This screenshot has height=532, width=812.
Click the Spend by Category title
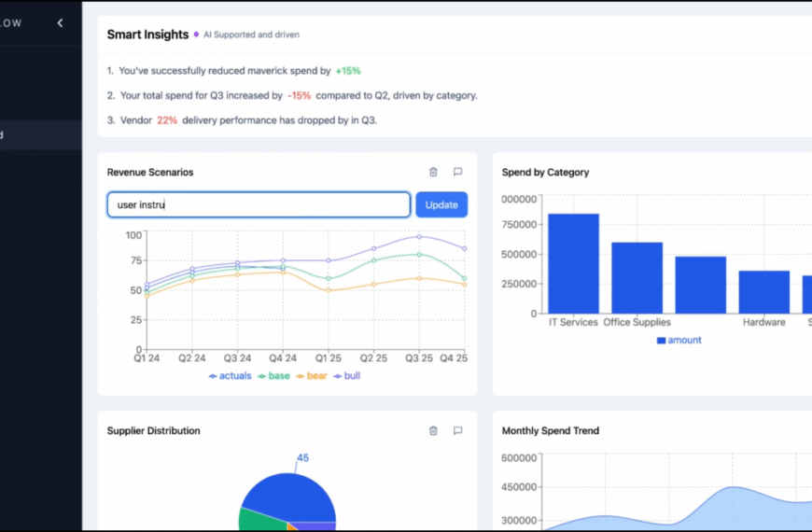click(545, 173)
